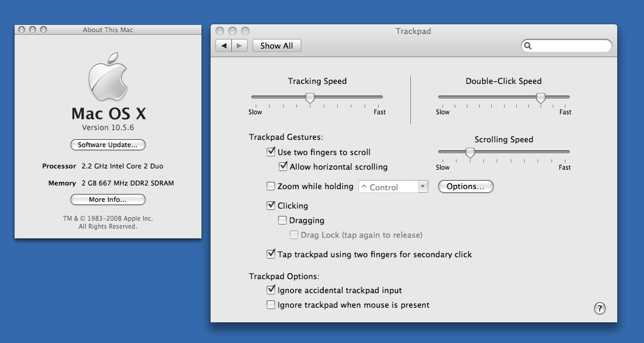Toggle Allow horizontal scrolling checkbox

coord(283,167)
